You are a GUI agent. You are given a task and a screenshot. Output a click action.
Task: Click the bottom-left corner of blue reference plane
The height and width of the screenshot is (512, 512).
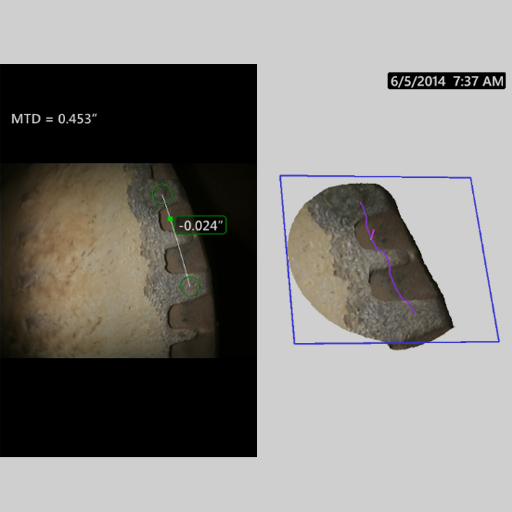[x=294, y=343]
